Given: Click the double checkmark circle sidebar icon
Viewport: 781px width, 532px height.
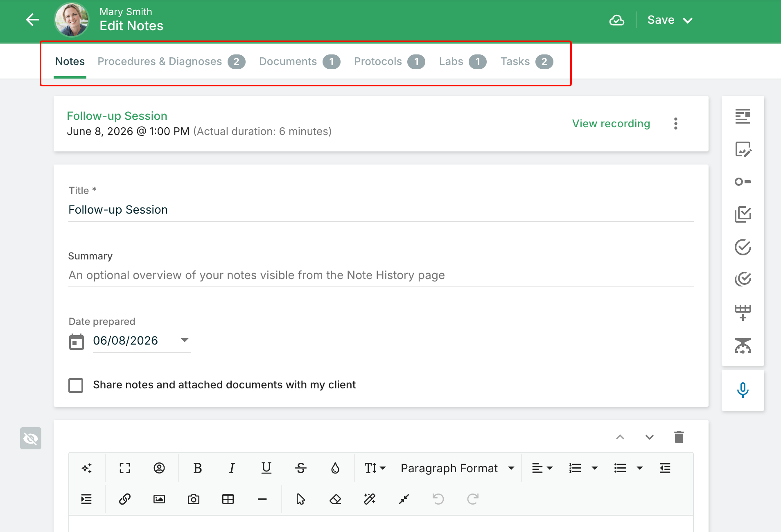Looking at the screenshot, I should click(x=743, y=279).
